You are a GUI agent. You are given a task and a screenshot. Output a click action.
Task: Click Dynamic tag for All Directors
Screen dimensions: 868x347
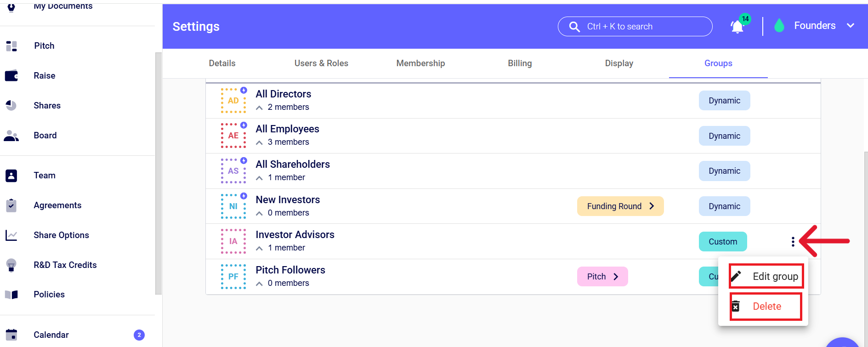725,101
